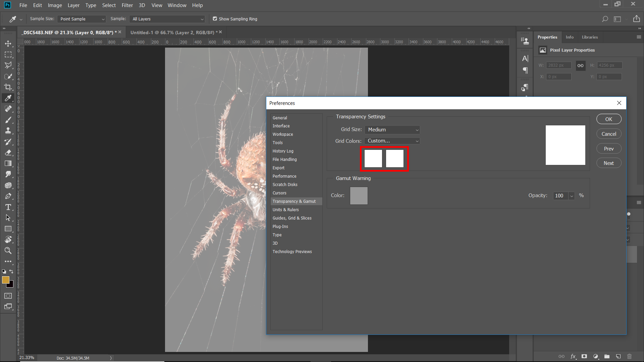
Task: Toggle the width-height link in Properties
Action: [x=581, y=65]
